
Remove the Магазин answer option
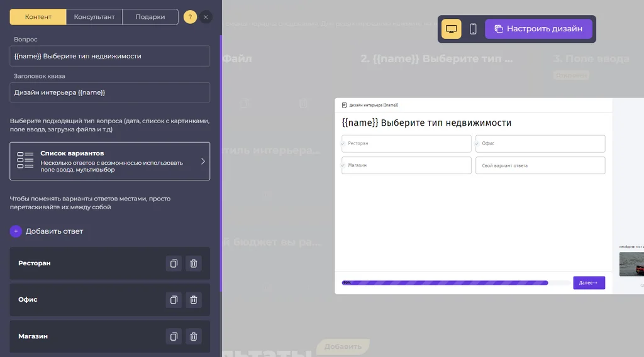(194, 336)
